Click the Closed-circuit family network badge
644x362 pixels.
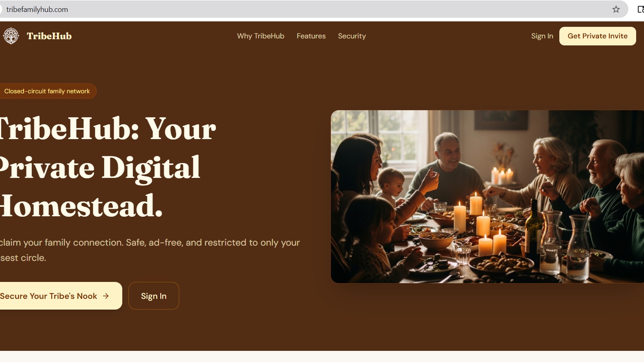[x=47, y=91]
